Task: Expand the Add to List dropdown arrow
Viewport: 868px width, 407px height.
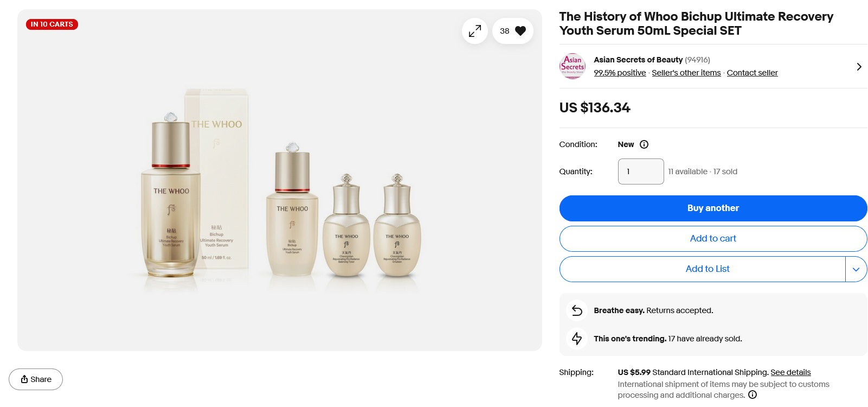Action: click(856, 269)
